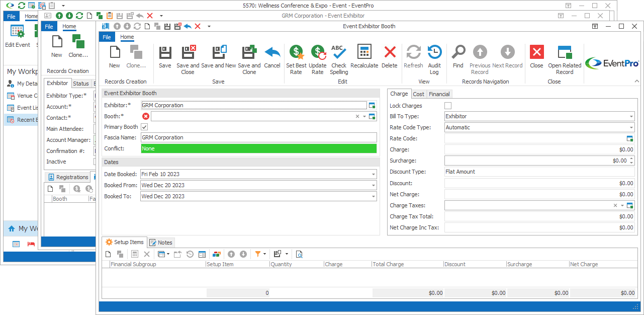644x315 pixels.
Task: Click the Setup Items calculator icon
Action: click(135, 254)
